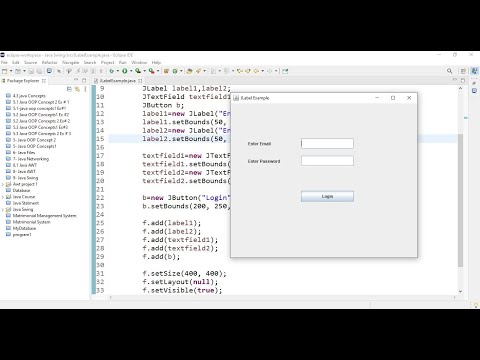Screen dimensions: 480x360
Task: Click the Open Perspective icon
Action: [463, 71]
